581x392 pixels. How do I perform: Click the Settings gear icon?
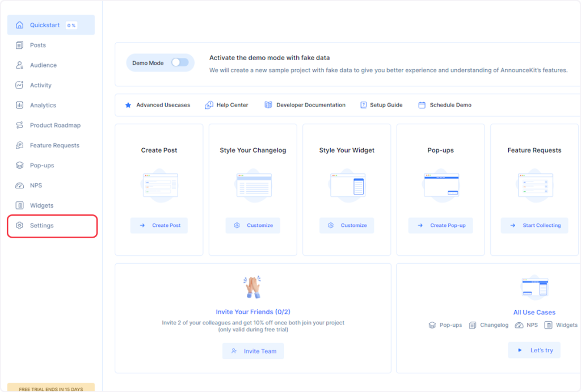[x=19, y=226]
